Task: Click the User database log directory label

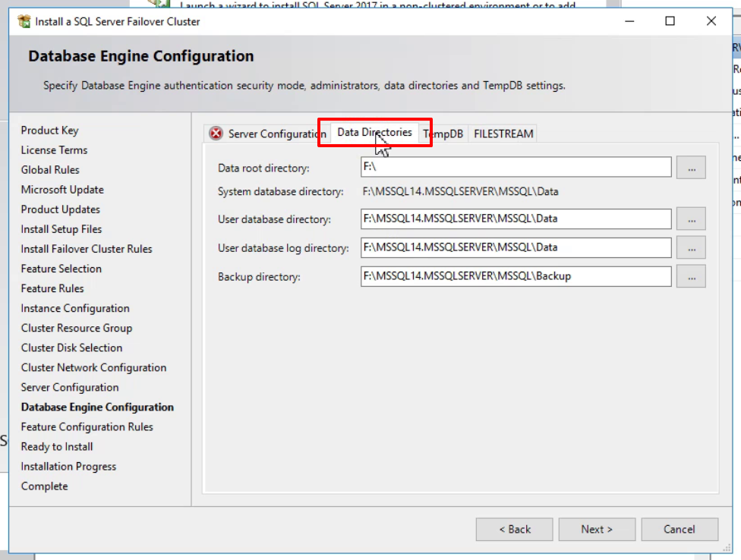Action: 283,248
